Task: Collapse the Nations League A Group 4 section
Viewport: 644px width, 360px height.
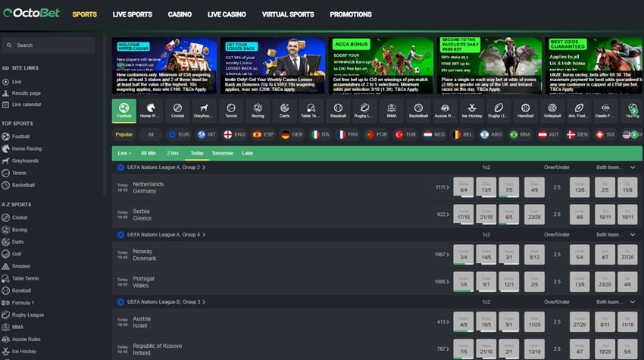Action: click(x=633, y=235)
